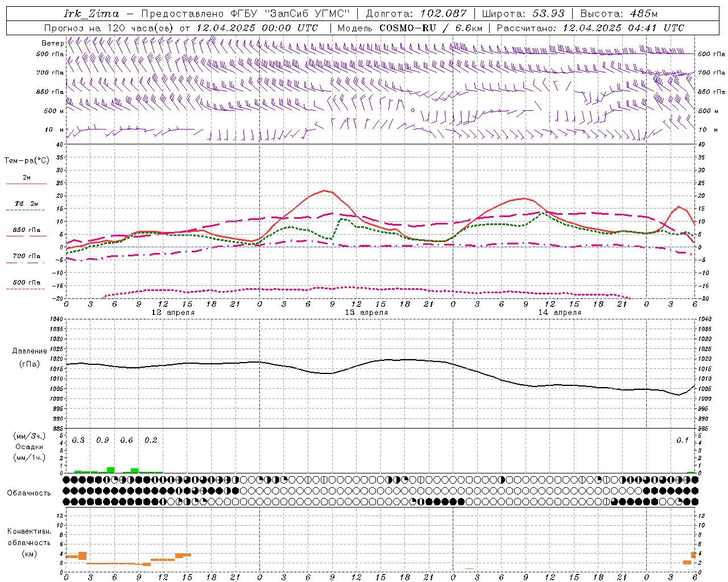Click the 'Конвективн.' convective cloud label
The height and width of the screenshot is (582, 728).
(x=30, y=531)
